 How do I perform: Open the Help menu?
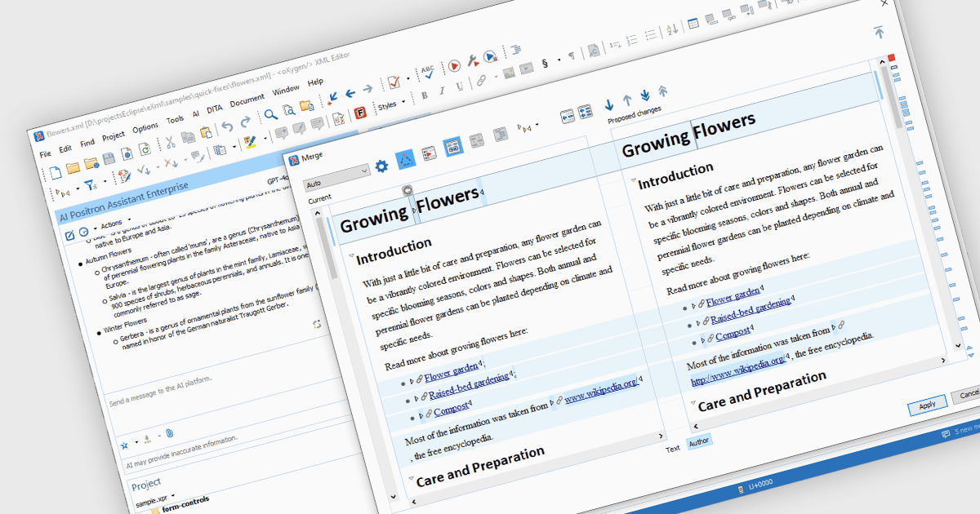click(315, 82)
